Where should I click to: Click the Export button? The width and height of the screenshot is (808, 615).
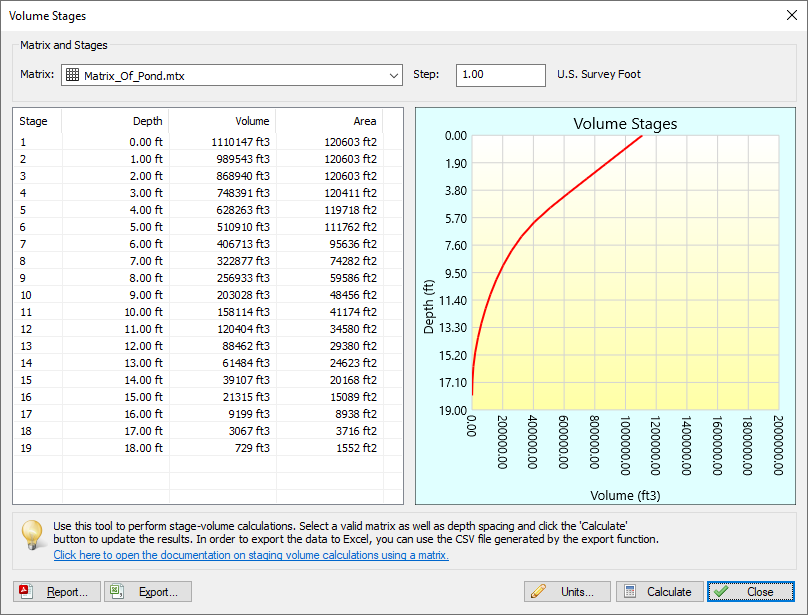click(x=148, y=591)
